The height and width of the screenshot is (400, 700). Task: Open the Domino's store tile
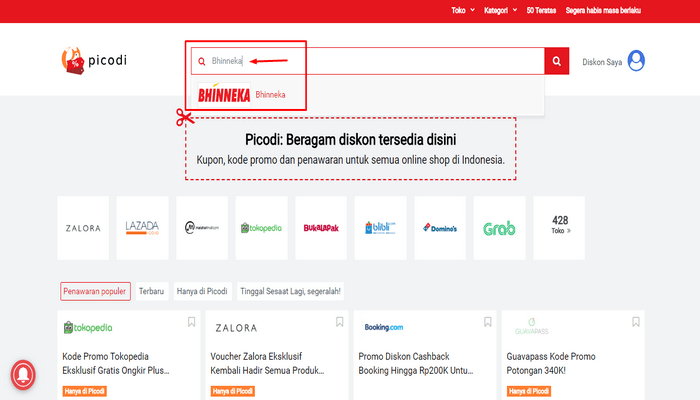click(x=440, y=228)
